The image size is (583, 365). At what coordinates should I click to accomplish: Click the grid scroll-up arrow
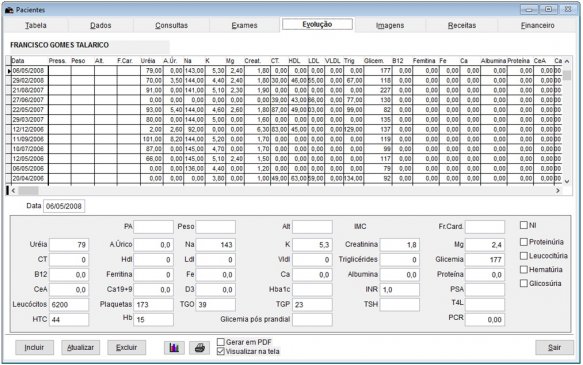pos(567,61)
